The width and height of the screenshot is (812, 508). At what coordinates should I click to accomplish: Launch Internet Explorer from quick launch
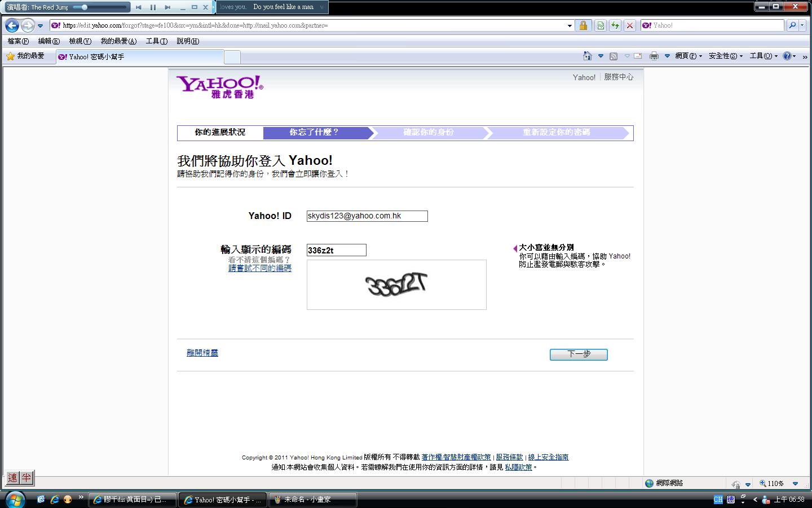click(55, 500)
